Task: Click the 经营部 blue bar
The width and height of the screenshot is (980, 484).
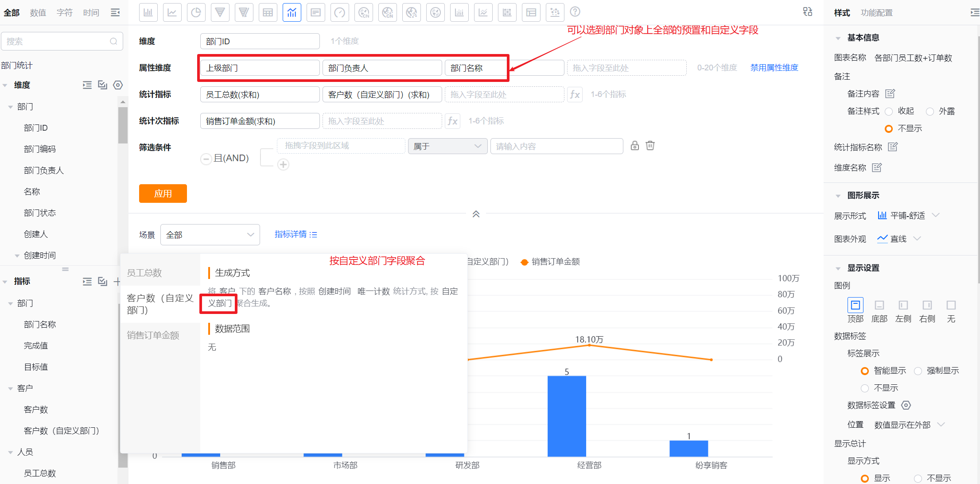Action: click(567, 416)
